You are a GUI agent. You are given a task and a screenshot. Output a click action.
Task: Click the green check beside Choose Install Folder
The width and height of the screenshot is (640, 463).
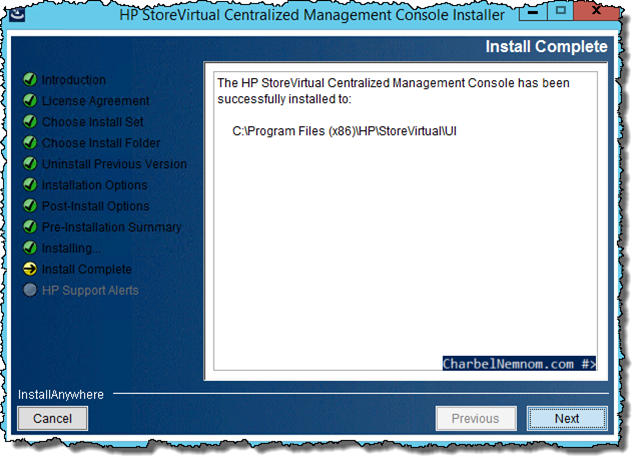pyautogui.click(x=30, y=142)
